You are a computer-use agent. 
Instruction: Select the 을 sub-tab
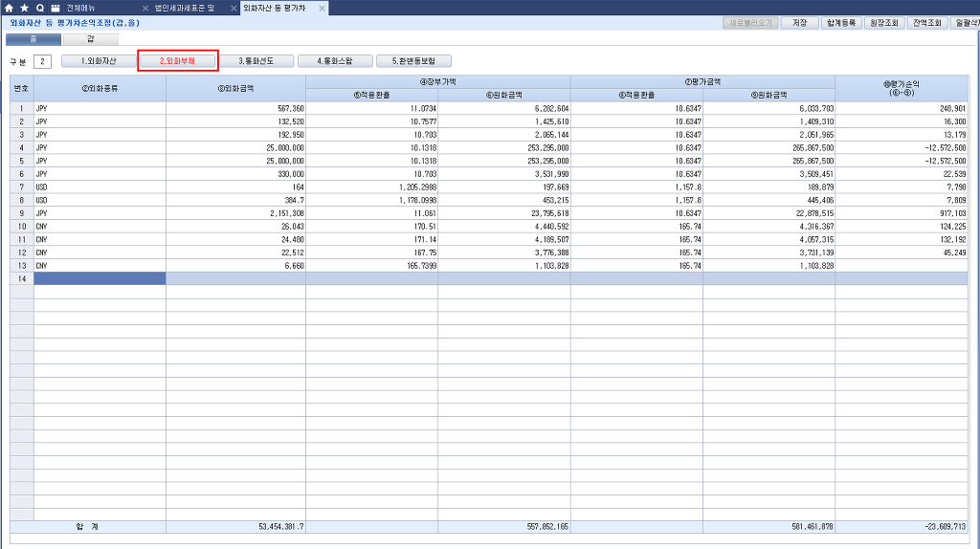click(33, 39)
